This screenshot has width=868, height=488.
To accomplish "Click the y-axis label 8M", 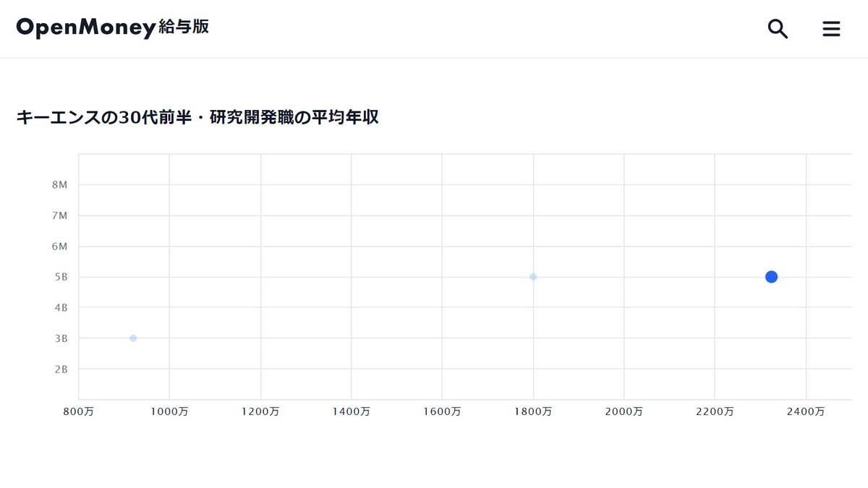I will (x=60, y=184).
